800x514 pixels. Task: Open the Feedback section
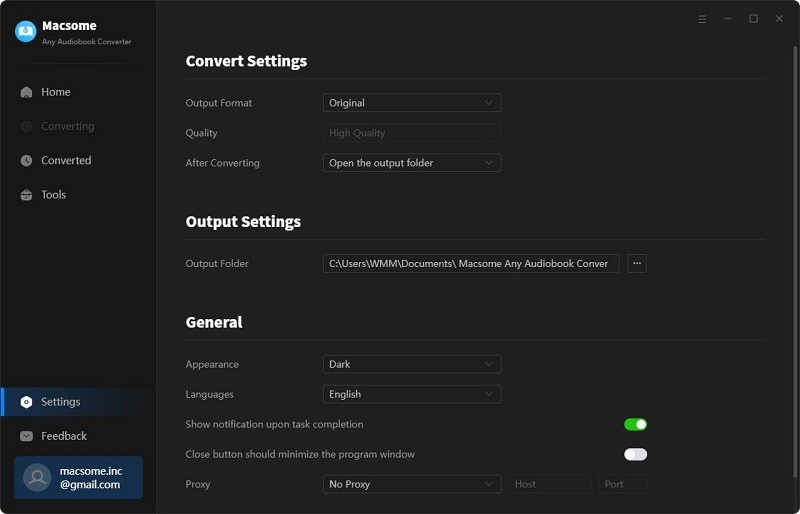click(78, 436)
